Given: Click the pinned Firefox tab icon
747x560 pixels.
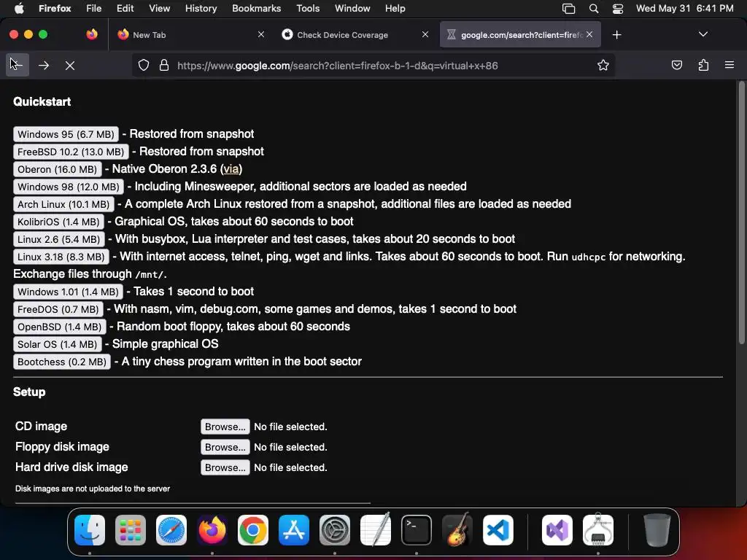Looking at the screenshot, I should coord(92,34).
